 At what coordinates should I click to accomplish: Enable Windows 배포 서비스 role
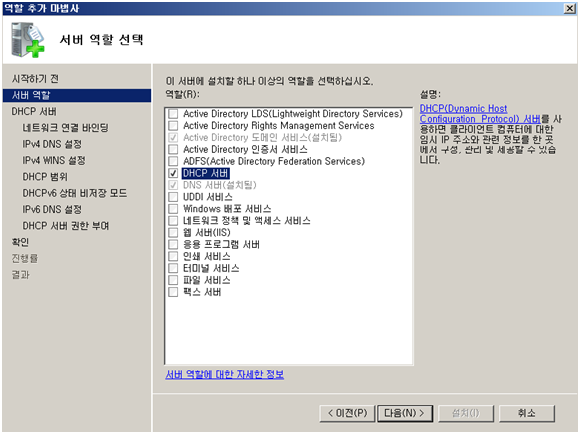point(173,209)
